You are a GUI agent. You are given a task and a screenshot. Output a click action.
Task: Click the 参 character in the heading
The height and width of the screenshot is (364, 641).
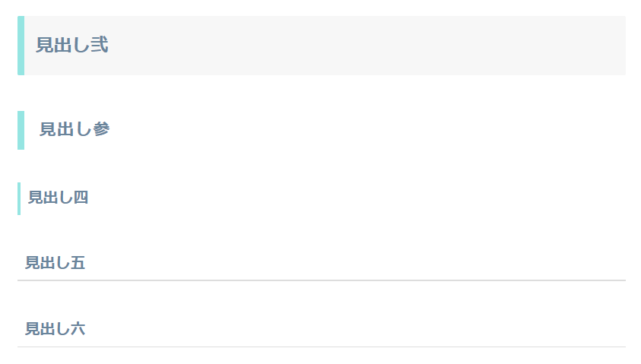point(101,129)
